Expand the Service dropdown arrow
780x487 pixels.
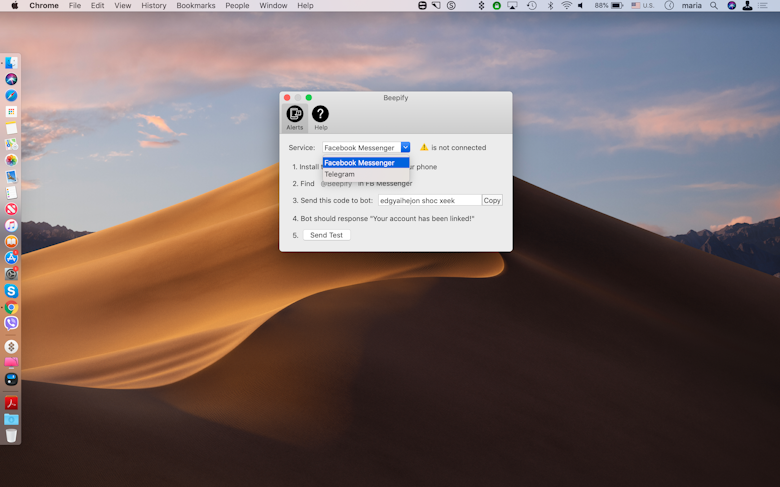(405, 147)
